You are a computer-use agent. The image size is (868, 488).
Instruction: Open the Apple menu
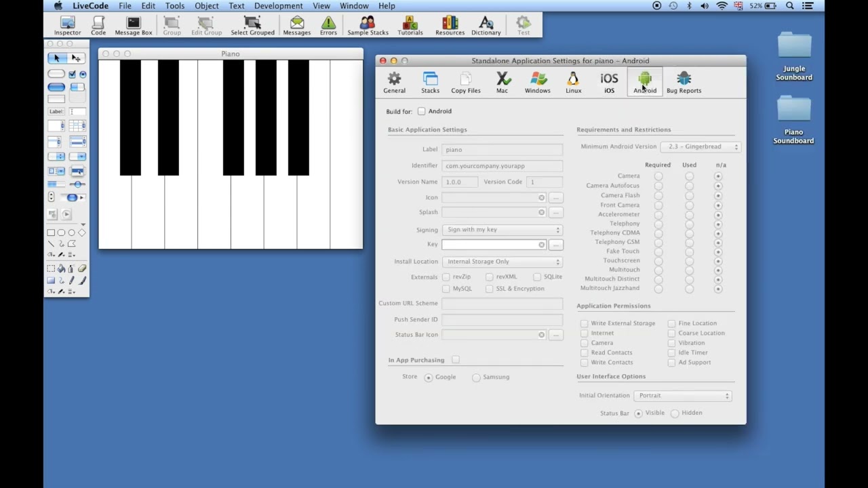tap(58, 6)
